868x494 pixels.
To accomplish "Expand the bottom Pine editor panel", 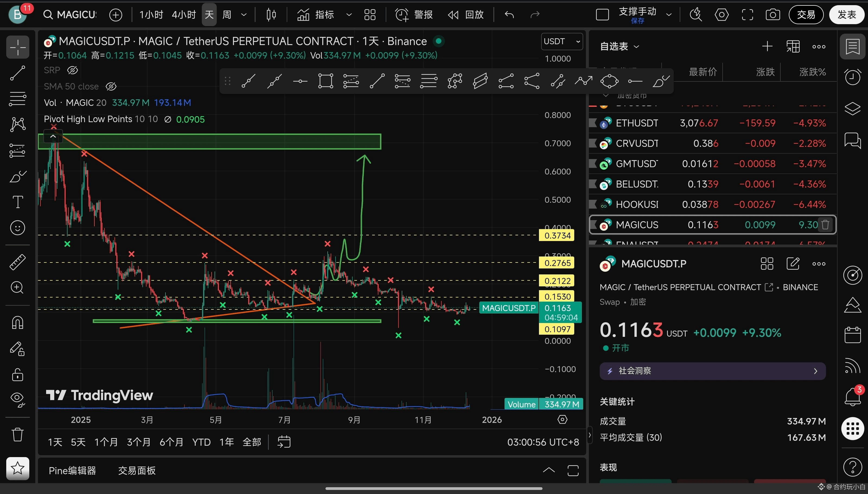I will [548, 470].
